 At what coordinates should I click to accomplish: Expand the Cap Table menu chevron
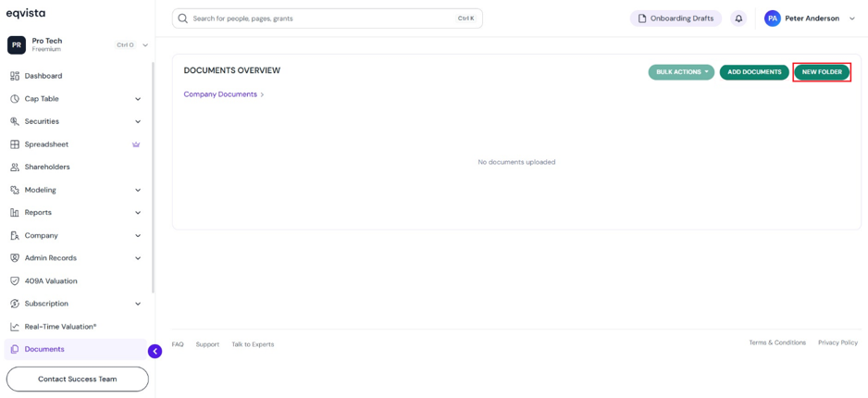138,99
